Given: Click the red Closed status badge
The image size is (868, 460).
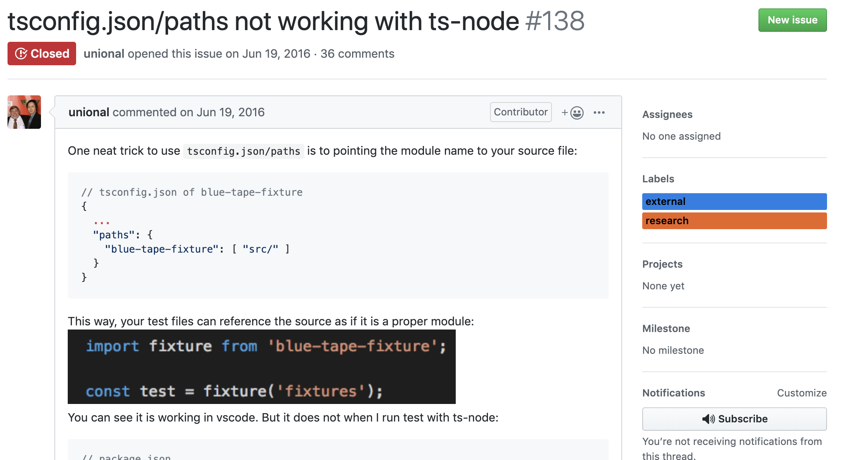Looking at the screenshot, I should [x=42, y=54].
